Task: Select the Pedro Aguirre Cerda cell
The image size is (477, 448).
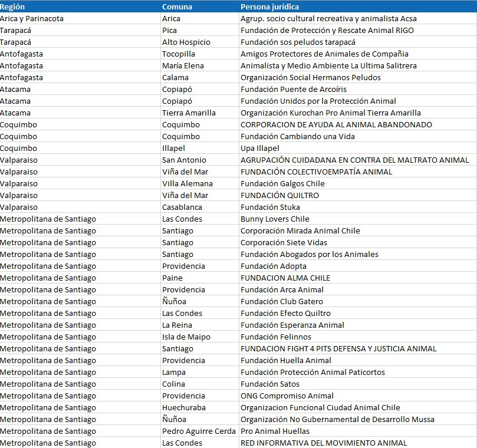Action: pyautogui.click(x=199, y=431)
